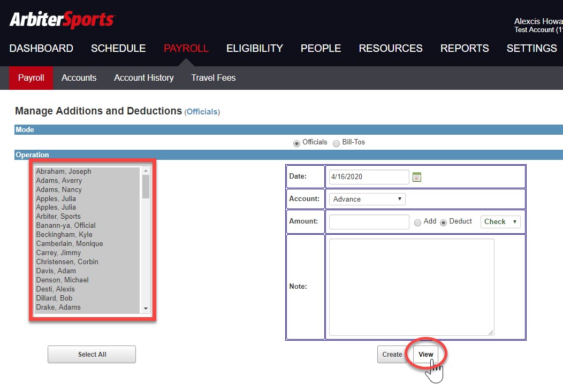Click the officials list scroll down arrow
Screen dimensions: 563x392
coord(146,309)
